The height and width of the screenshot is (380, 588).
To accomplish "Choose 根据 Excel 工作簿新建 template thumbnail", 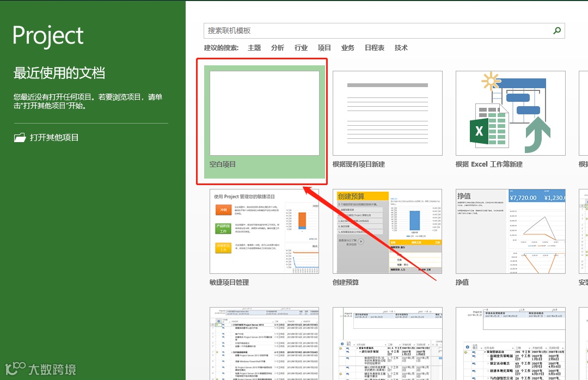I will point(510,113).
